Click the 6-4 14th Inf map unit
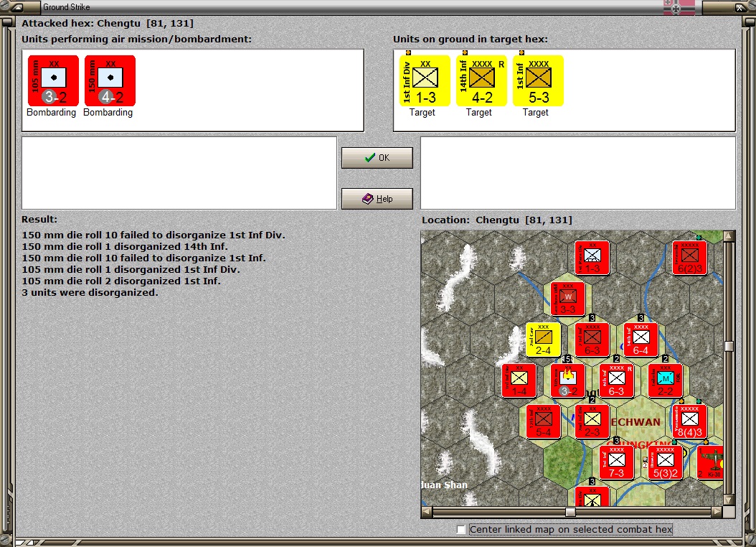756x547 pixels. click(641, 340)
